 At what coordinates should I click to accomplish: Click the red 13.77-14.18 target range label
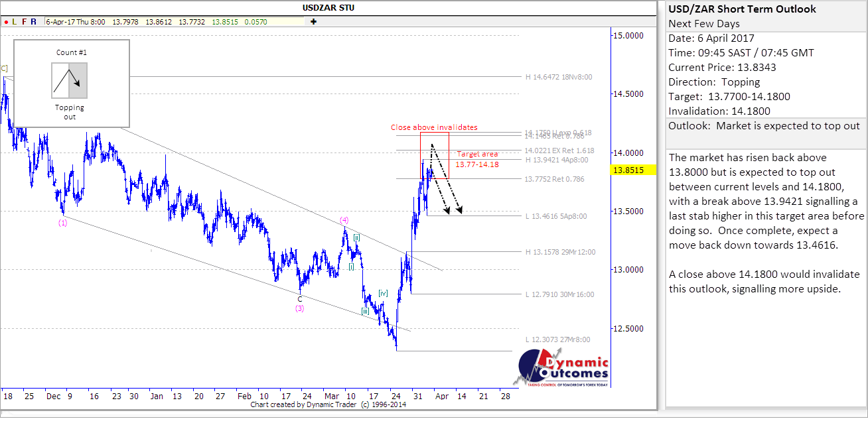477,164
